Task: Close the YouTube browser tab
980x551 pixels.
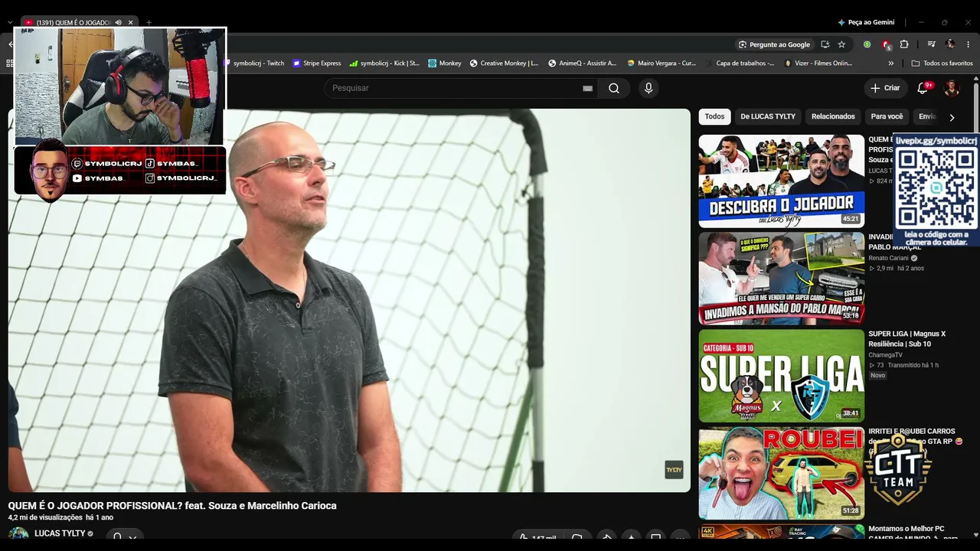Action: 130,23
